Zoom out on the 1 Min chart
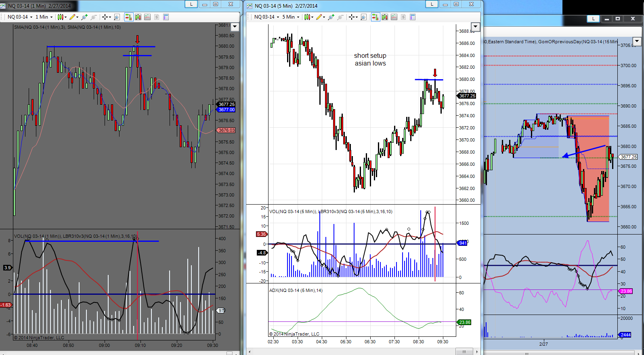This screenshot has width=644, height=355. coord(94,17)
